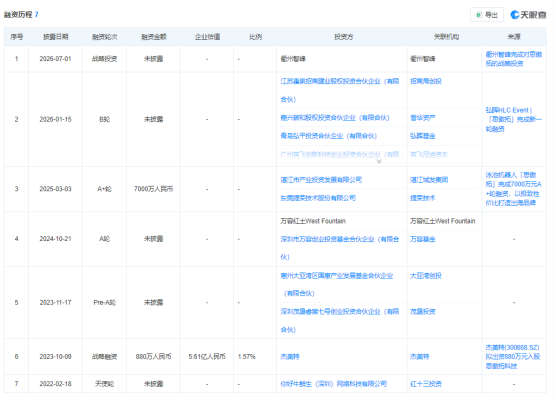Open the 万容基金 institution link
Screen dimensions: 554x399
(423, 239)
